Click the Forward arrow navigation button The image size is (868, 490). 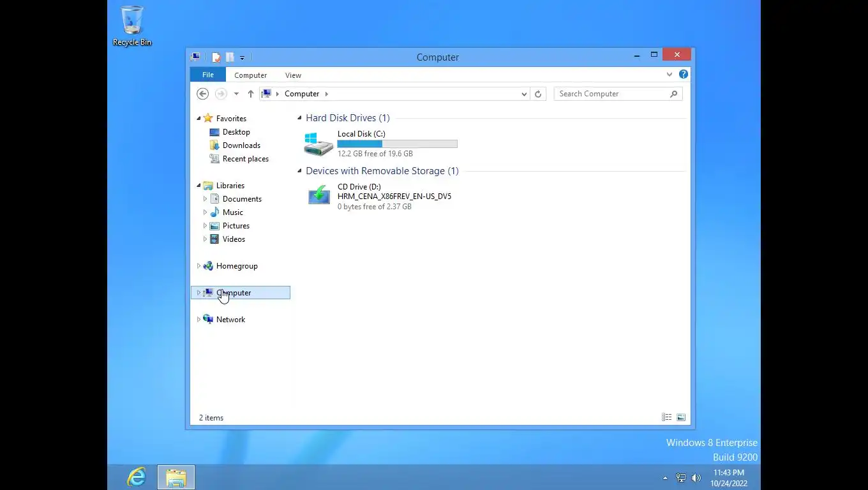click(221, 94)
